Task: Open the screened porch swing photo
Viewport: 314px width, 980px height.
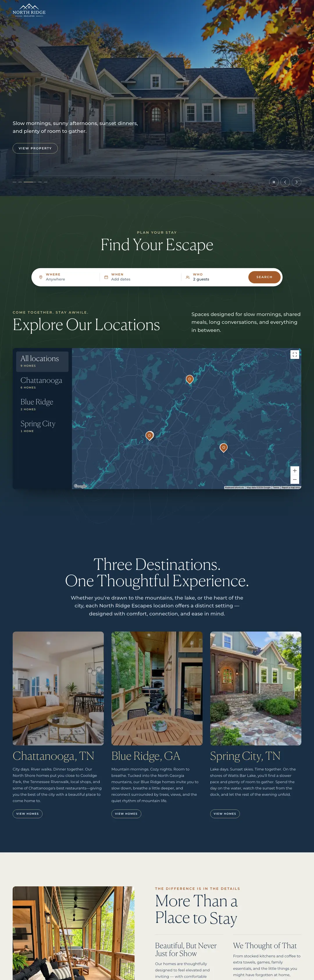Action: (x=74, y=933)
